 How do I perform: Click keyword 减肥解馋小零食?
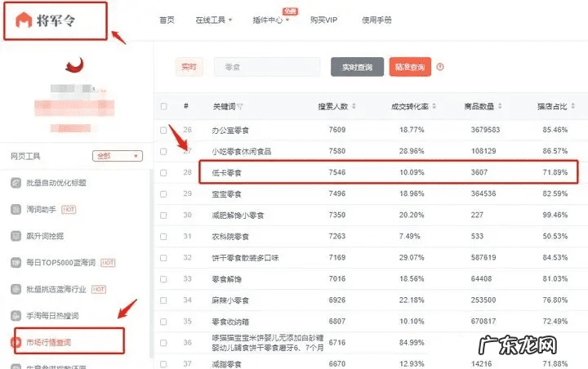point(238,216)
